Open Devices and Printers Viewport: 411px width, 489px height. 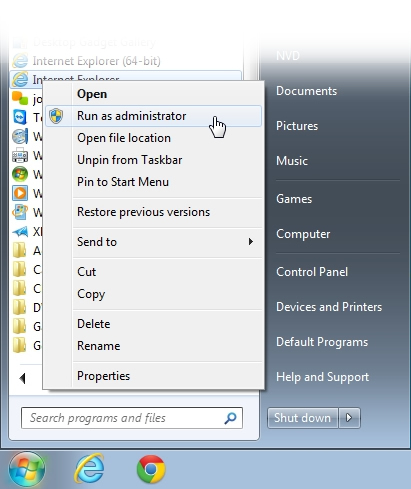[329, 307]
